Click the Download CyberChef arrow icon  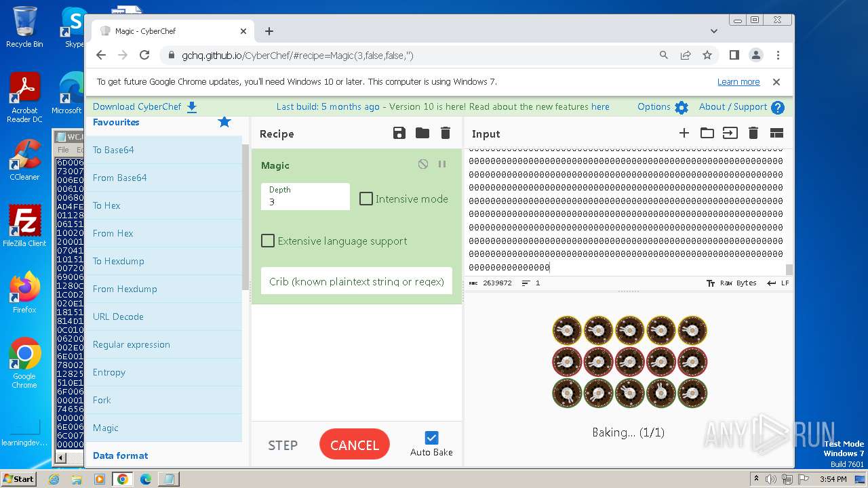point(192,107)
